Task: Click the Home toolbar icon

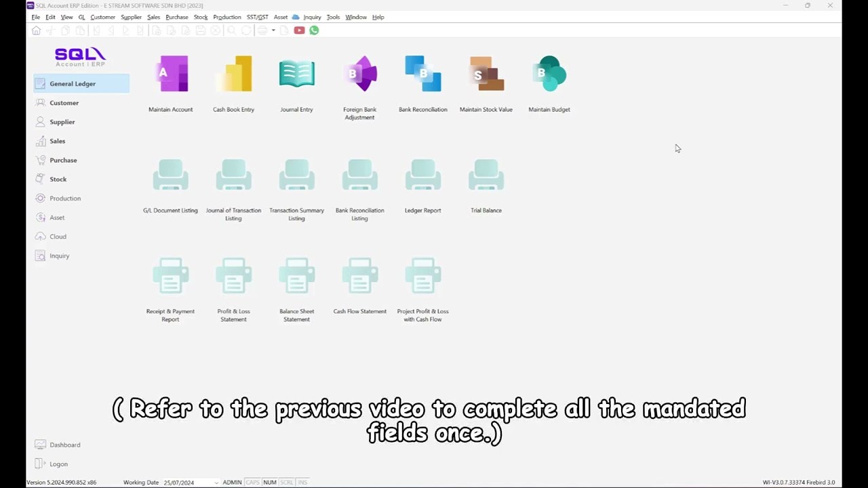Action: click(x=36, y=30)
